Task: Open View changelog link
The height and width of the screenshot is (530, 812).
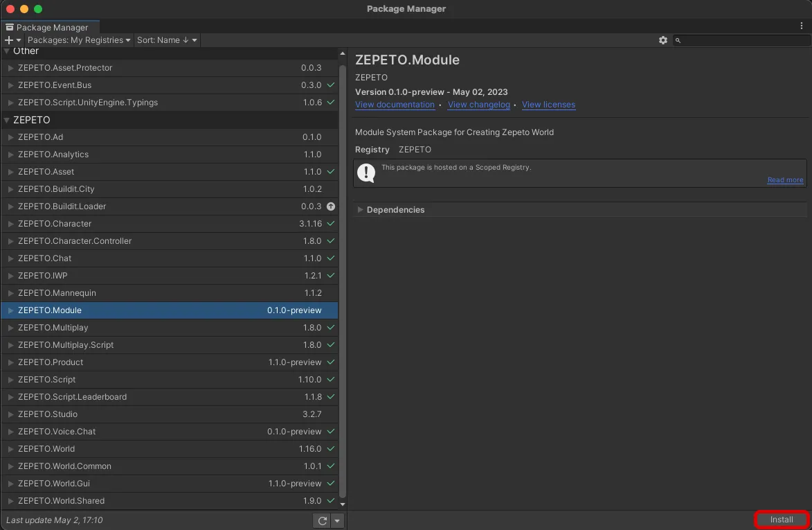Action: point(478,105)
